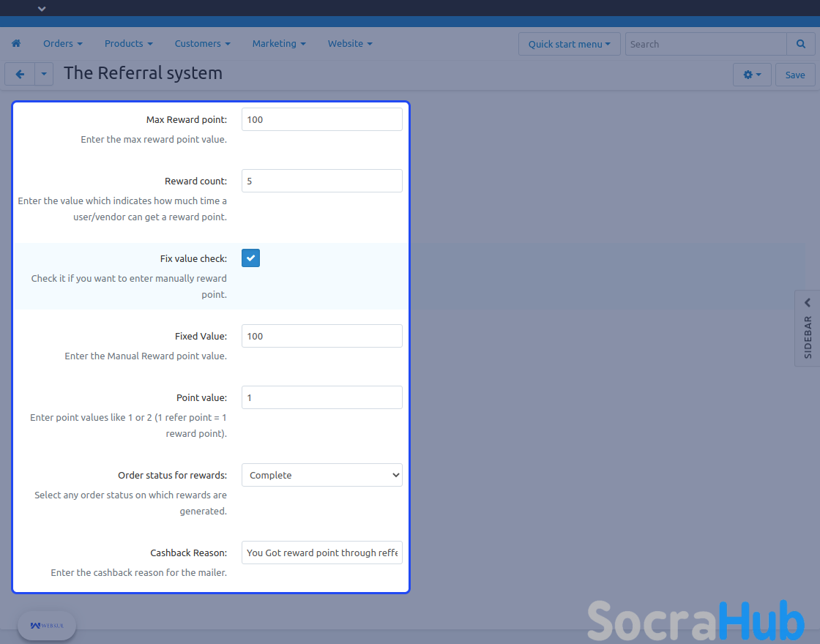Screen dimensions: 820x644
Task: Uncheck the Fix value check box
Action: 250,258
